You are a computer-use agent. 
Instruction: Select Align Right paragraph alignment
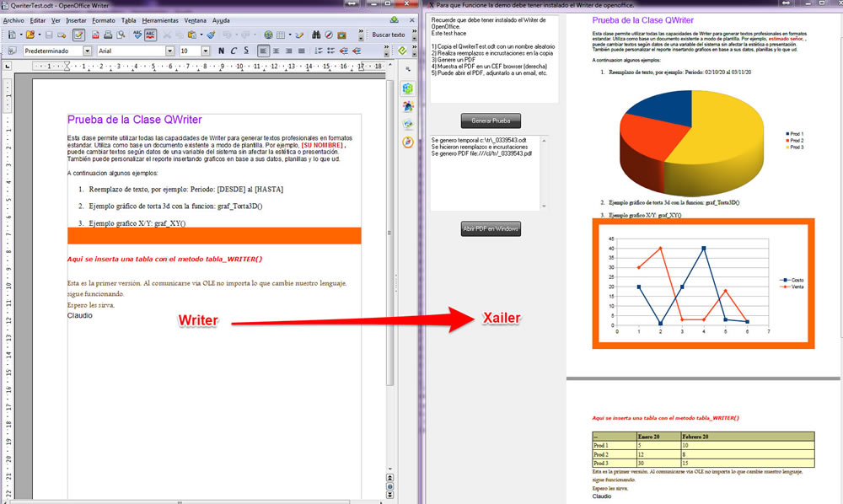pyautogui.click(x=288, y=51)
